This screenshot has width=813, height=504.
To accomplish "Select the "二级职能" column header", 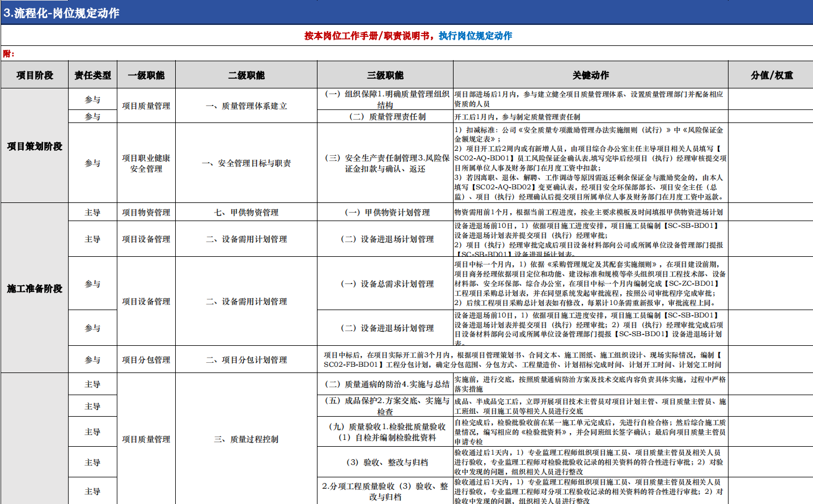I will pyautogui.click(x=246, y=75).
